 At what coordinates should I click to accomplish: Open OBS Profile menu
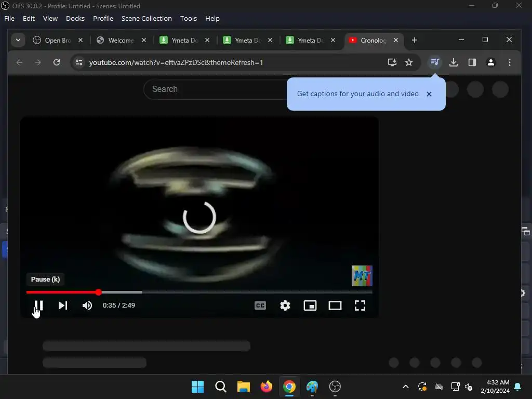103,19
